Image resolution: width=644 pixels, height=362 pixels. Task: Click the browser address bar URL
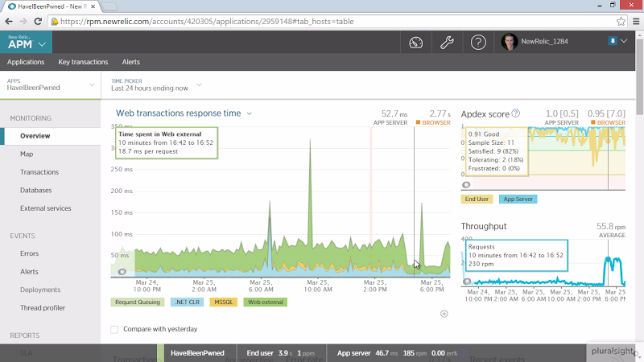pyautogui.click(x=207, y=22)
